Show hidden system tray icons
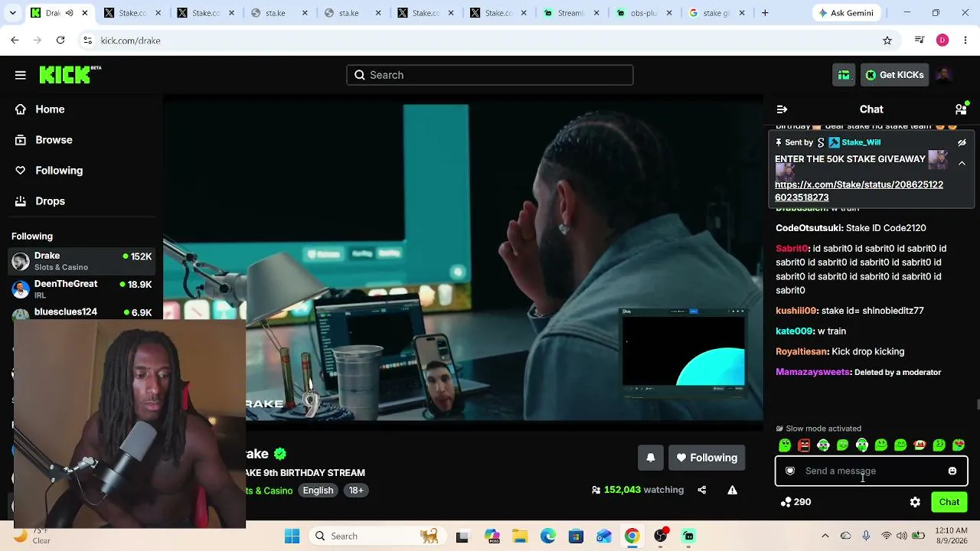Screen dimensions: 980x551 coord(825,536)
